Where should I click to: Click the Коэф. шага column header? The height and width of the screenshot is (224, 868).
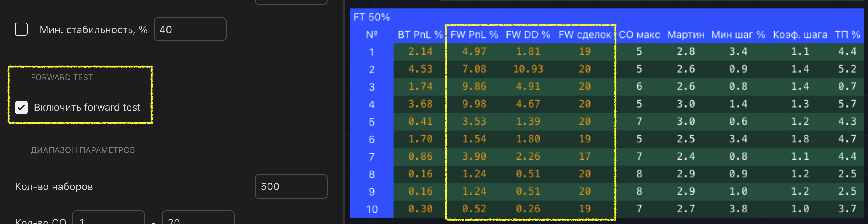(800, 35)
